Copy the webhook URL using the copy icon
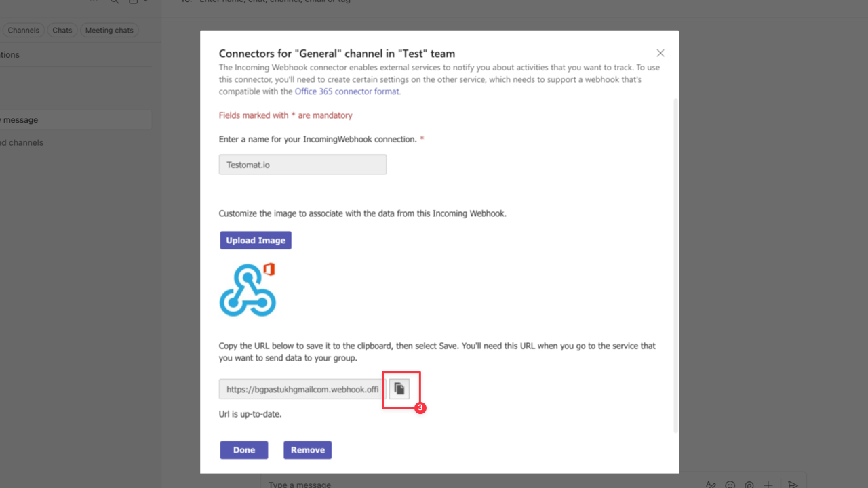This screenshot has width=868, height=488. click(400, 388)
